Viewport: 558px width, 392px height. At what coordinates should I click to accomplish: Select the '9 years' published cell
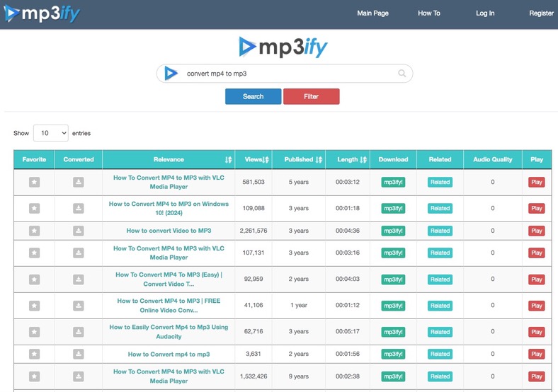click(x=299, y=376)
